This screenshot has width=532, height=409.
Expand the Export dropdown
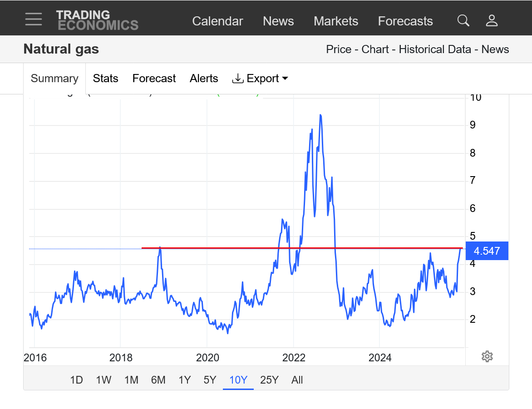tap(260, 79)
